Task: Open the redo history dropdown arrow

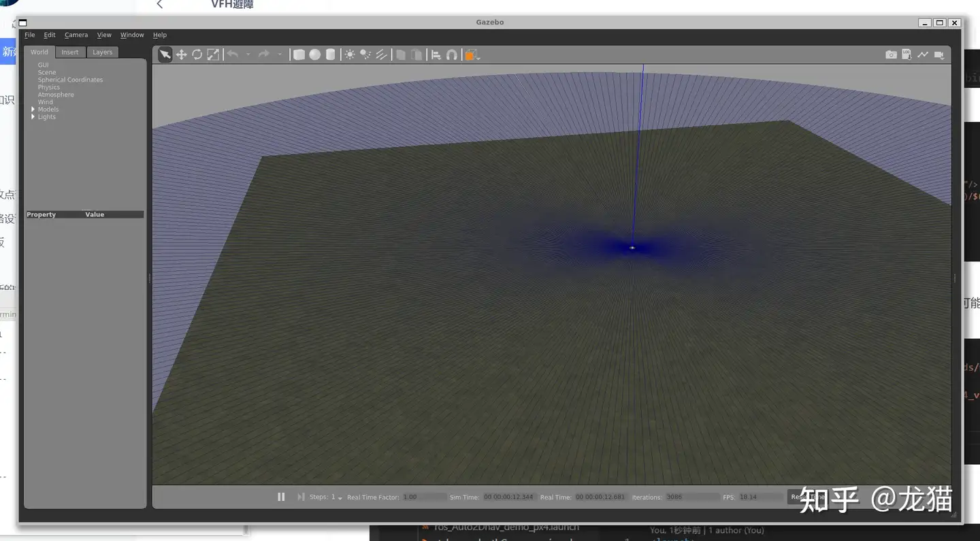Action: point(280,54)
